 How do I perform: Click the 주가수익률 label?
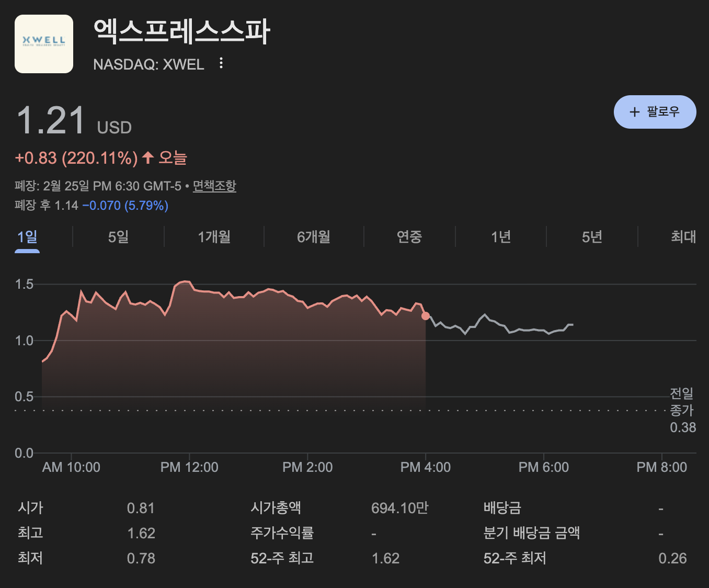coord(282,533)
